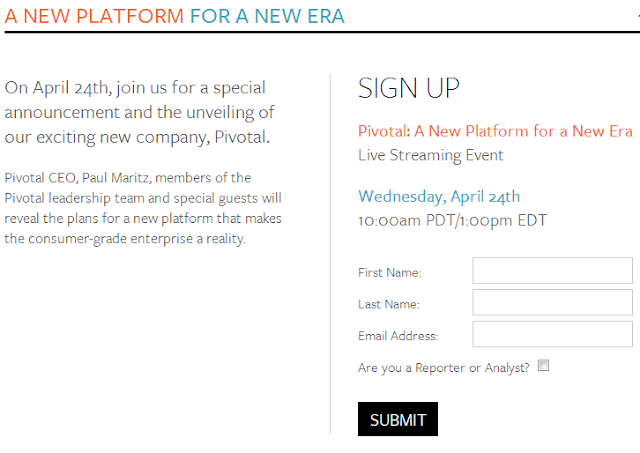Click the paragraph mentioning Paul Maritz
The height and width of the screenshot is (453, 640).
coord(143,208)
